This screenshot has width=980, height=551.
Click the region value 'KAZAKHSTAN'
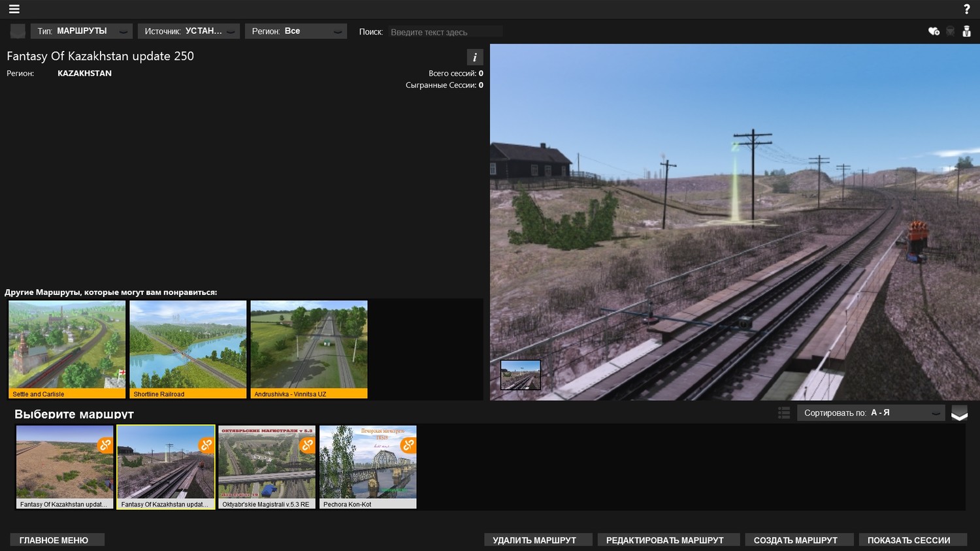84,73
